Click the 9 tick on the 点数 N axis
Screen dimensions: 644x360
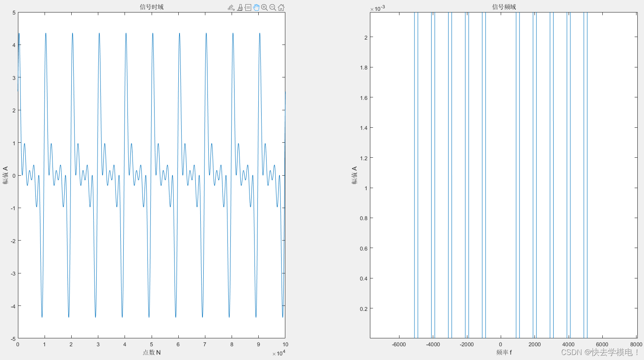coord(259,344)
